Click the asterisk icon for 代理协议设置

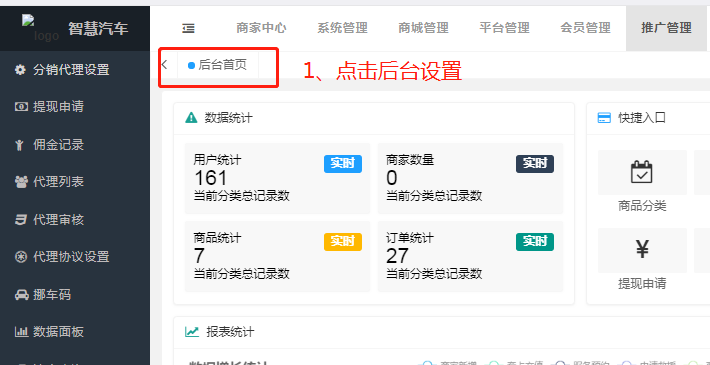[x=21, y=257]
